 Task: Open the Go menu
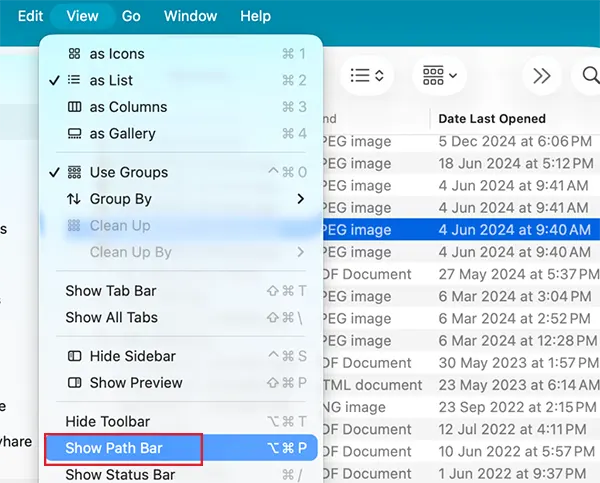pos(131,16)
